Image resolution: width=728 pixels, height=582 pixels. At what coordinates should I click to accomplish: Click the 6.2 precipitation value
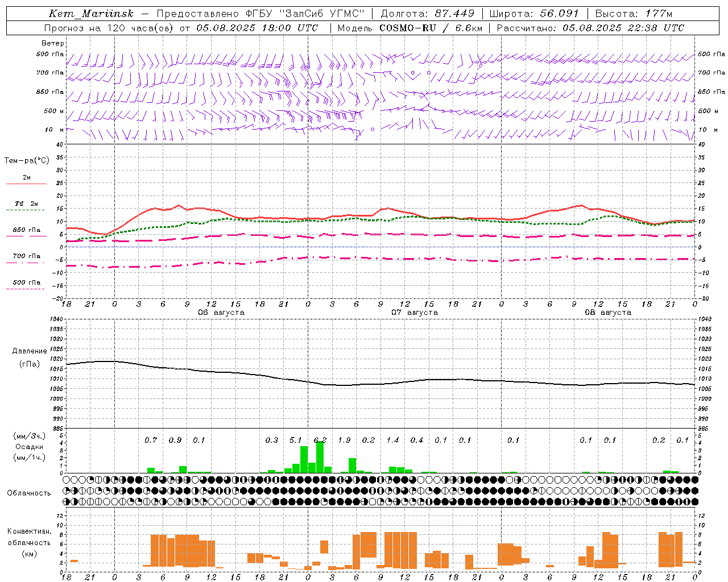tap(320, 440)
